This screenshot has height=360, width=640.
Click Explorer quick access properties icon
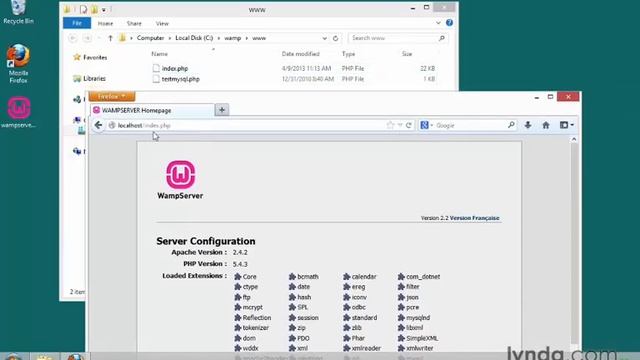coord(83,9)
